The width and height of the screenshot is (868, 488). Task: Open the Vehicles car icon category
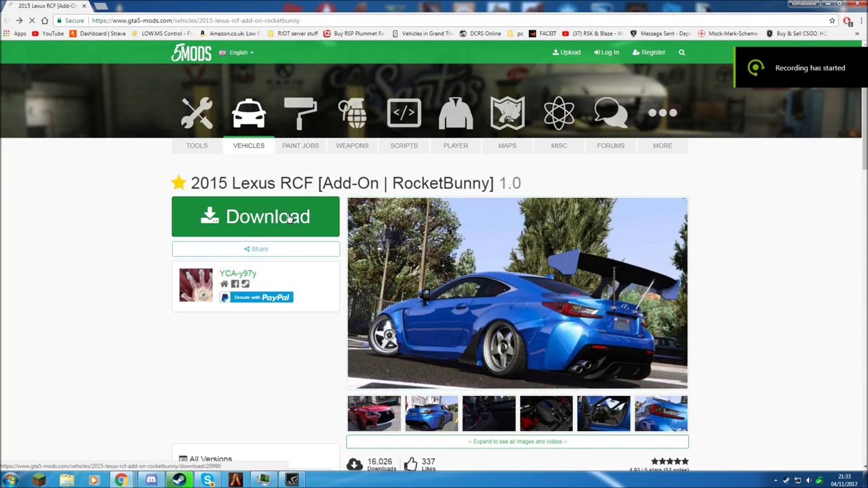click(249, 113)
